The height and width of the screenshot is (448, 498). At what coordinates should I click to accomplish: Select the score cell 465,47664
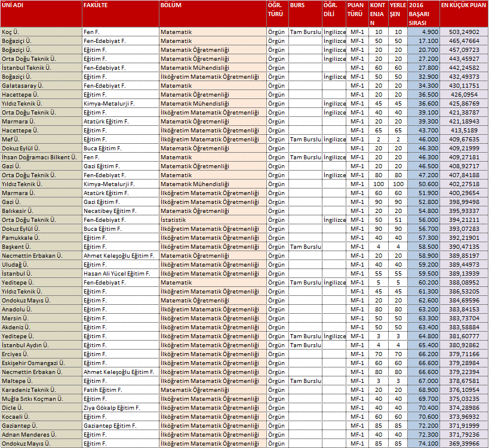(464, 41)
